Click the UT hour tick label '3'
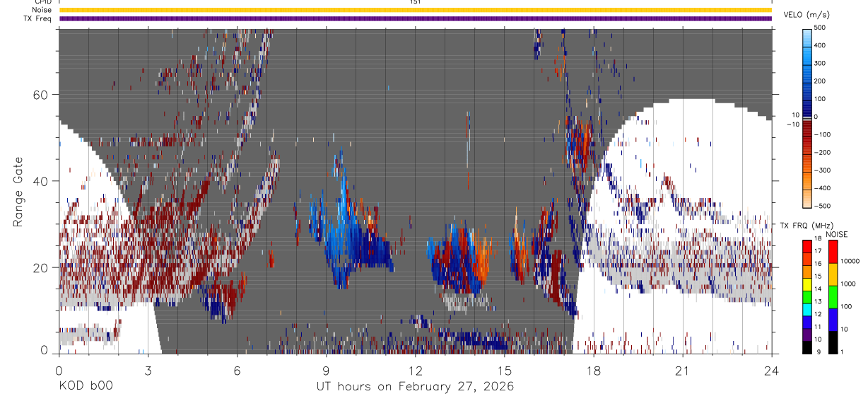The image size is (868, 401). coord(148,371)
